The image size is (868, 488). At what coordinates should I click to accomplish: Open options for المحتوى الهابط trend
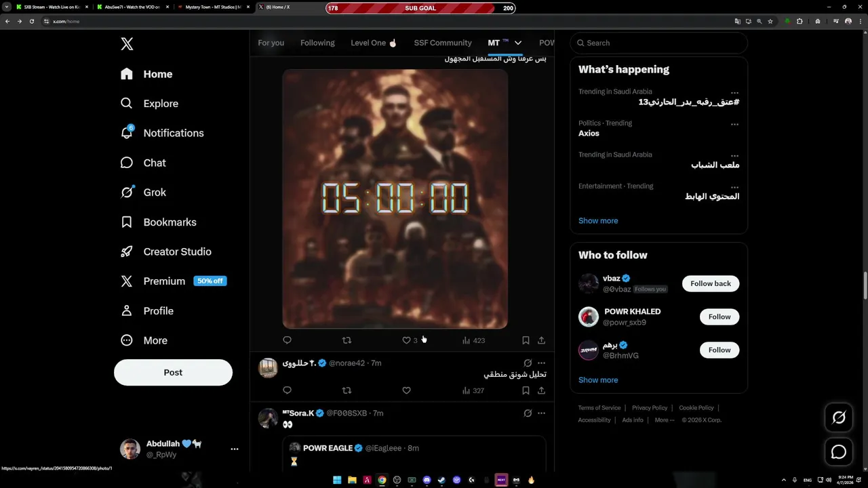(734, 188)
